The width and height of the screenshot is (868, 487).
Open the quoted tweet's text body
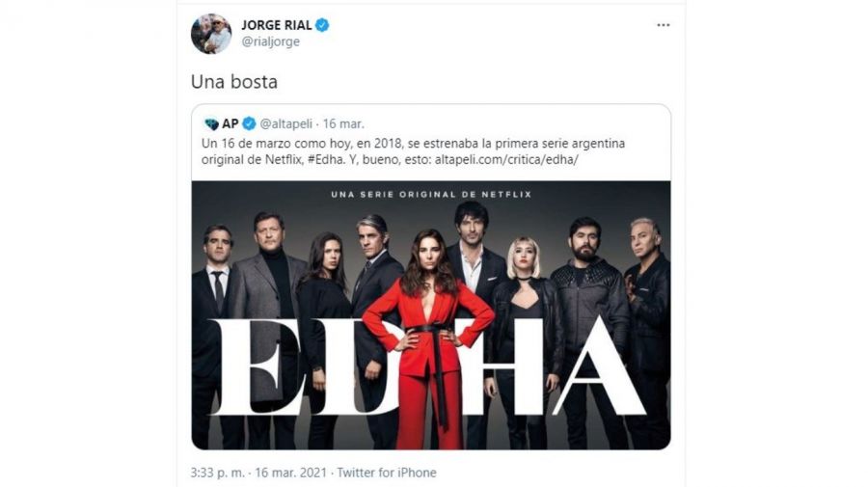tap(413, 151)
